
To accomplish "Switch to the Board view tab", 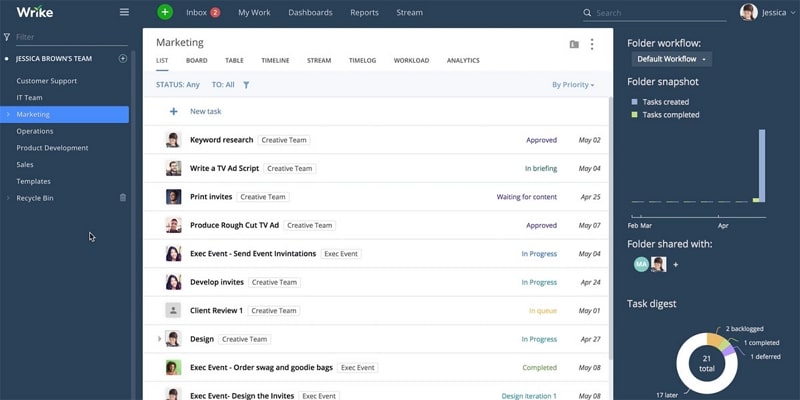I will (x=196, y=60).
